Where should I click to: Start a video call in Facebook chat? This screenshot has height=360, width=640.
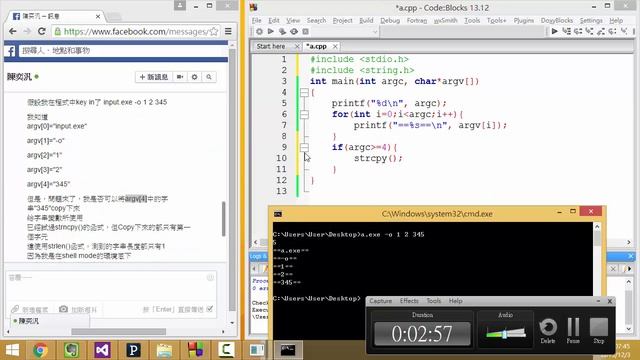click(x=180, y=77)
